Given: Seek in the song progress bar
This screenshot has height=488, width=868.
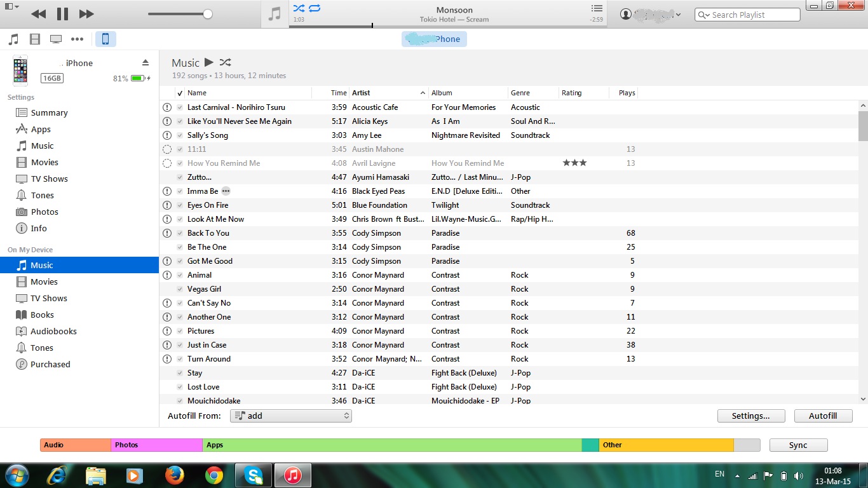Looking at the screenshot, I should click(448, 26).
